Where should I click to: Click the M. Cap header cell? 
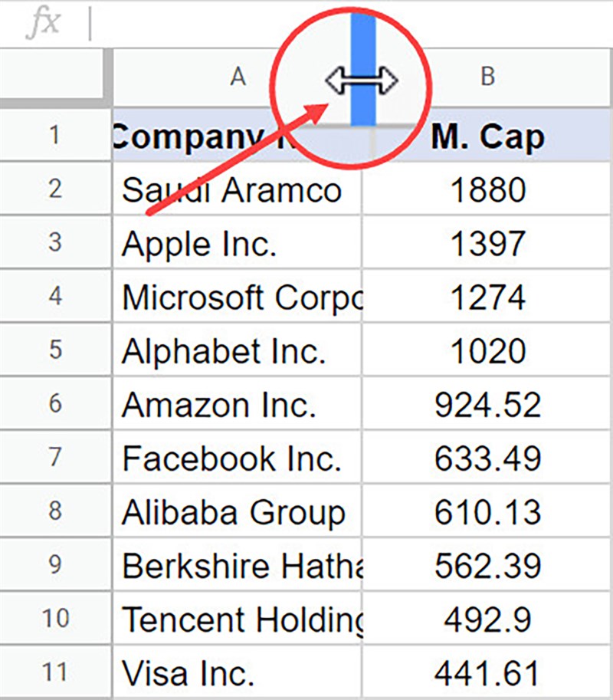tap(487, 136)
